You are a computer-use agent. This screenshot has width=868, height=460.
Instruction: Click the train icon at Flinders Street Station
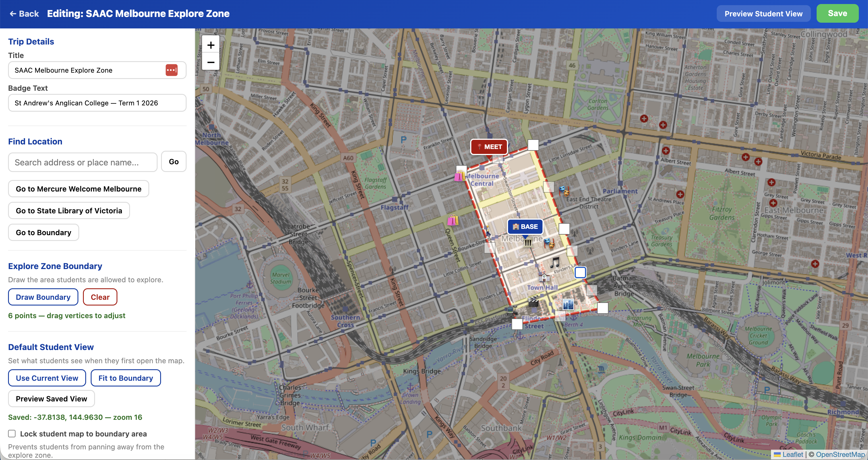tap(510, 310)
